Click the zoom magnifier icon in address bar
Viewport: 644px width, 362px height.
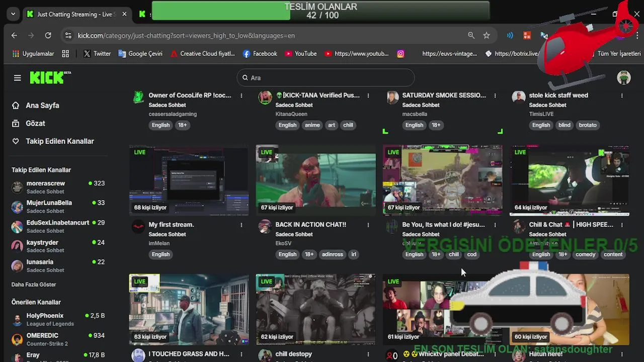tap(471, 35)
